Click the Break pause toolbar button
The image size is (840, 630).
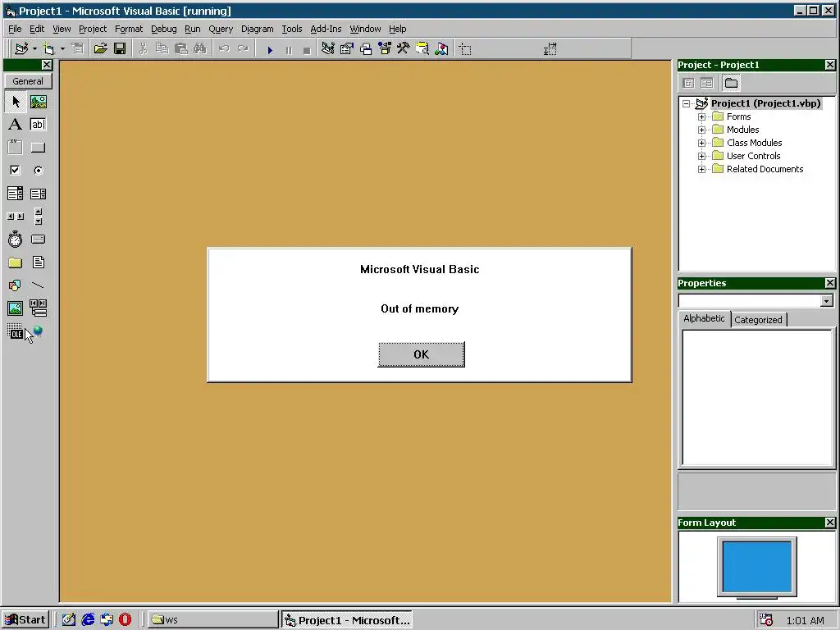289,50
